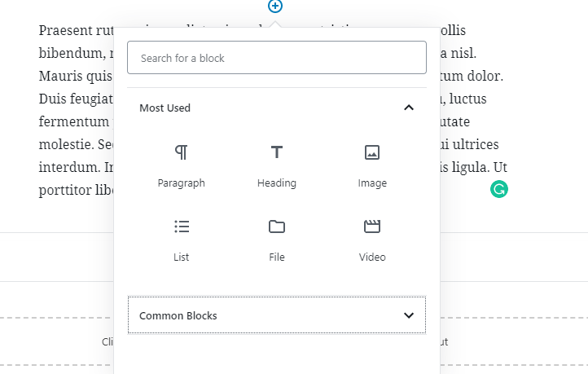The height and width of the screenshot is (374, 588).
Task: Click the File label text
Action: (x=277, y=257)
